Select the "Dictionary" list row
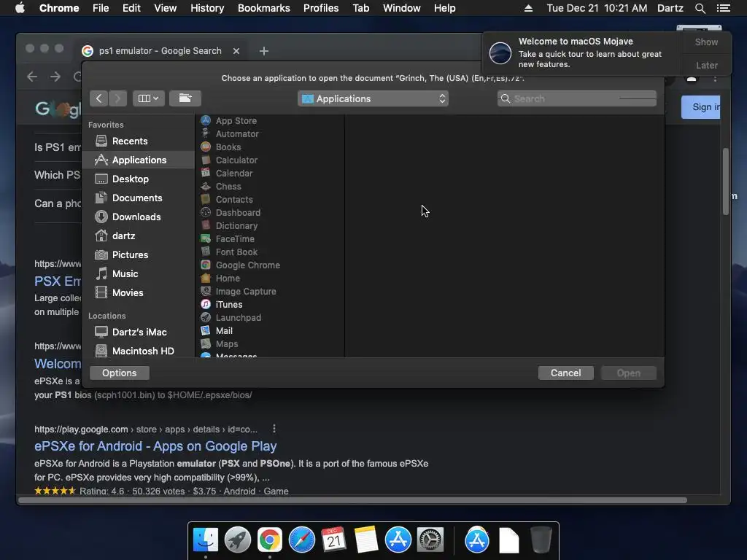747x560 pixels. 270,226
